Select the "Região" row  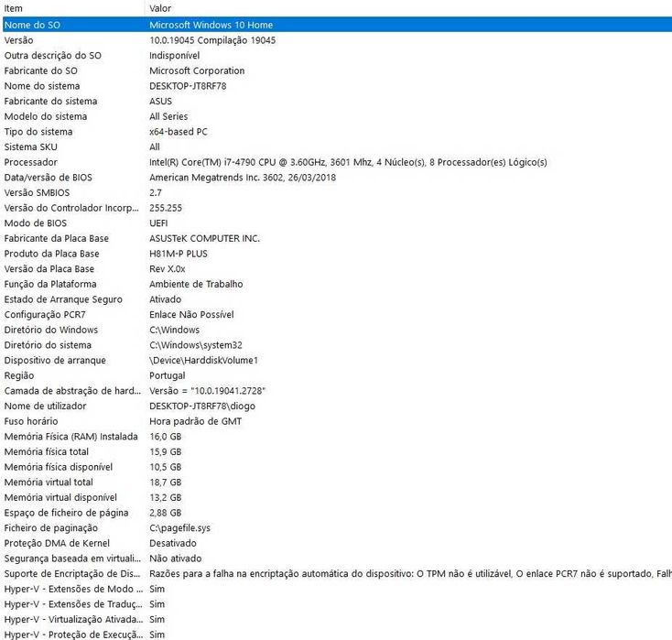click(x=337, y=375)
